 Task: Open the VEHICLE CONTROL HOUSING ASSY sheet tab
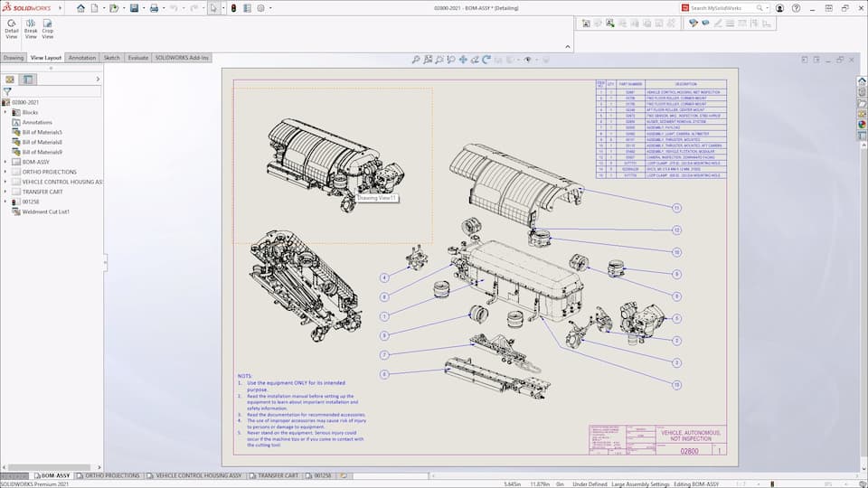(197, 475)
